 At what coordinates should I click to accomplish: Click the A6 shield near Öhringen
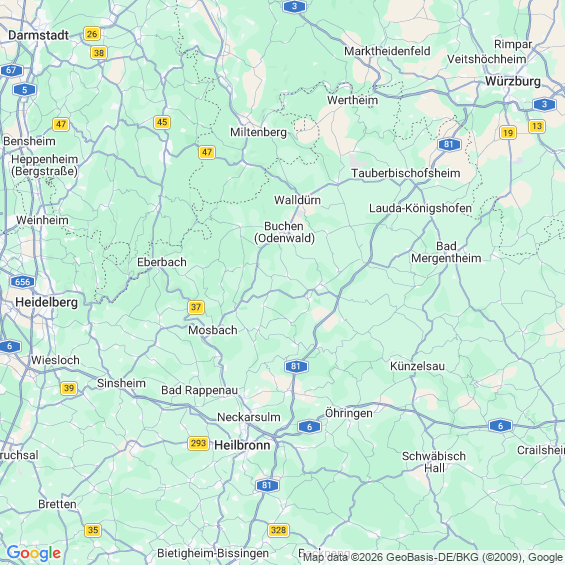(x=309, y=427)
